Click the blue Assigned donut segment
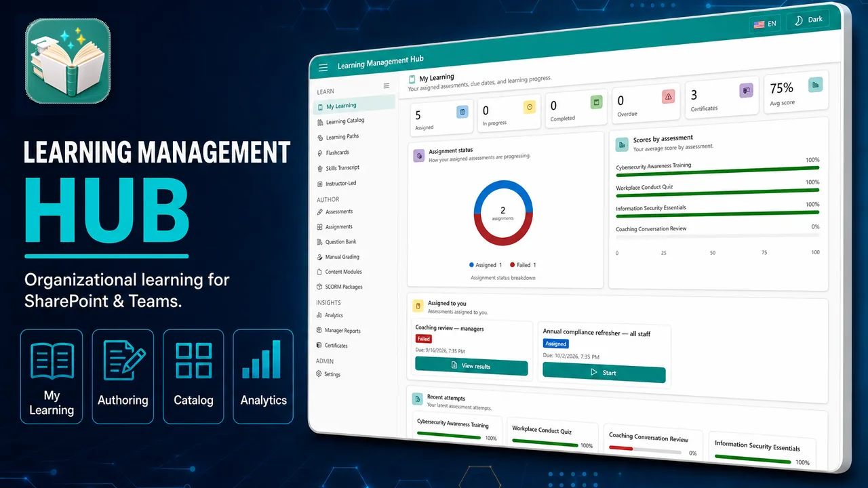This screenshot has height=488, width=868. tap(503, 185)
